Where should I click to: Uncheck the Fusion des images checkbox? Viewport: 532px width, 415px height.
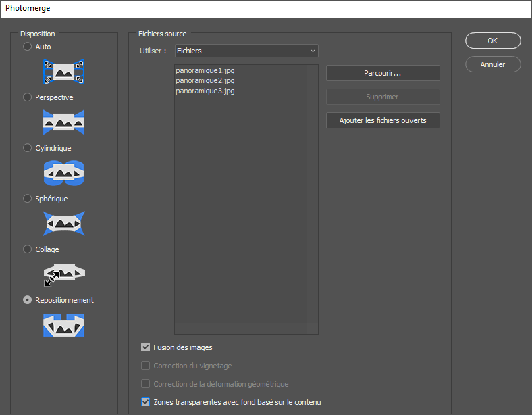tap(145, 347)
